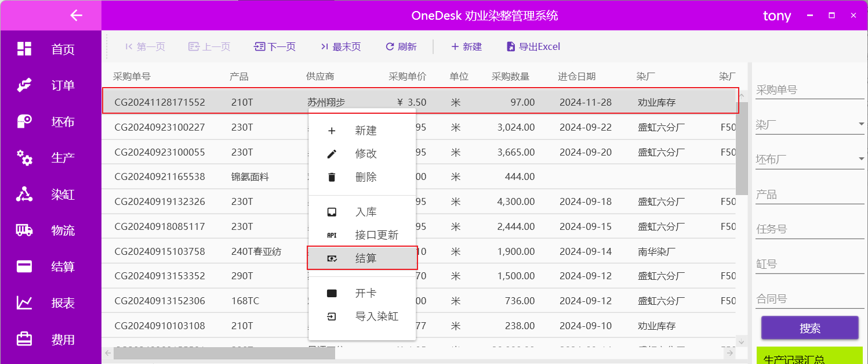Viewport: 868px width, 364px height.
Task: Click the table's vertical scrollbar thumb
Action: pos(742,148)
